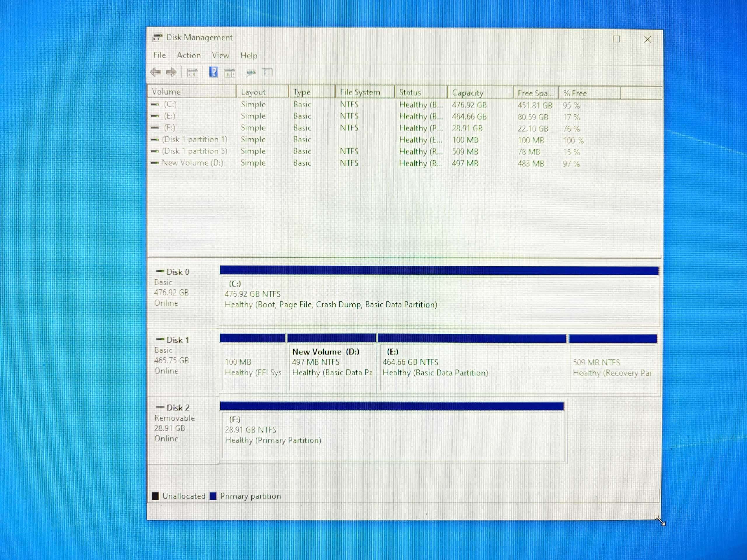Select the New Volume (D:) partition block
This screenshot has width=747, height=560.
coord(331,363)
